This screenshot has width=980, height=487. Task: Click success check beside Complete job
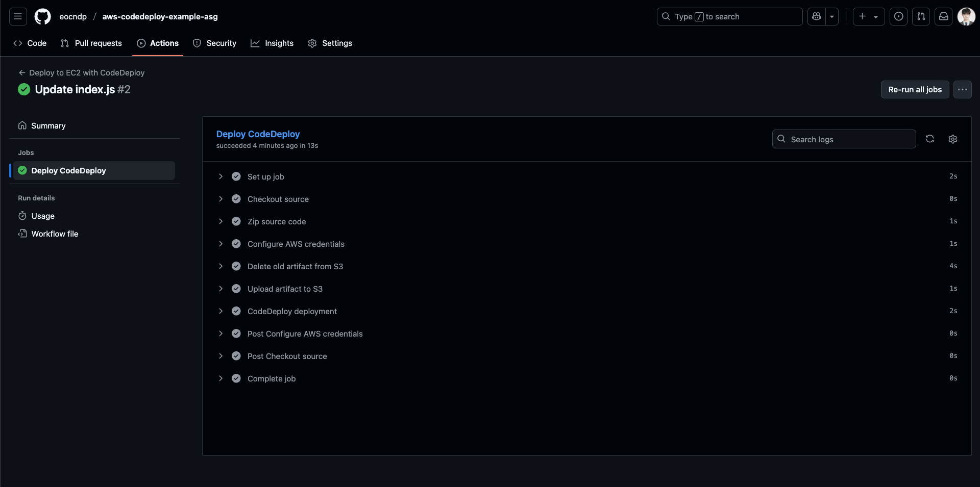coord(236,378)
